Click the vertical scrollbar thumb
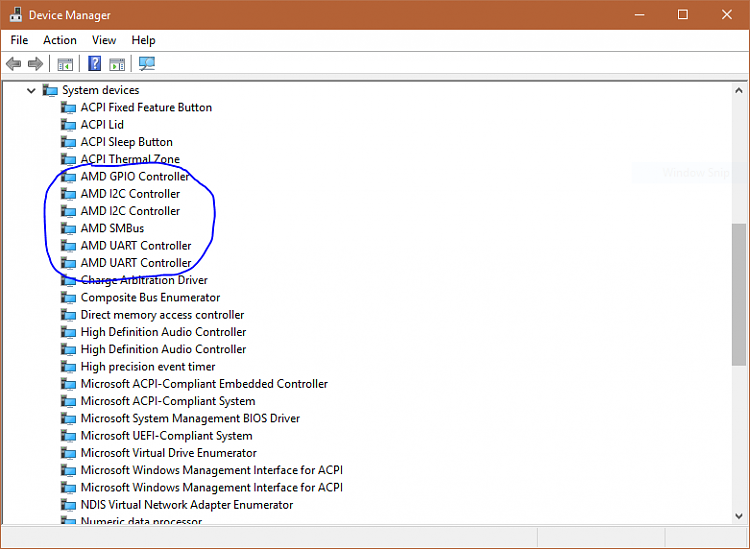This screenshot has height=549, width=750. 739,295
